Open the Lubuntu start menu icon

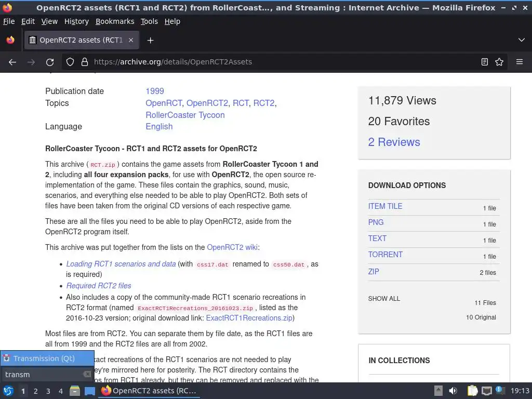8,391
